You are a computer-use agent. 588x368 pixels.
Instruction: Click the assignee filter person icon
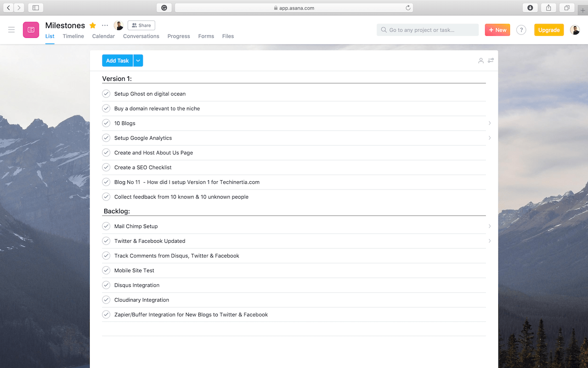point(481,61)
